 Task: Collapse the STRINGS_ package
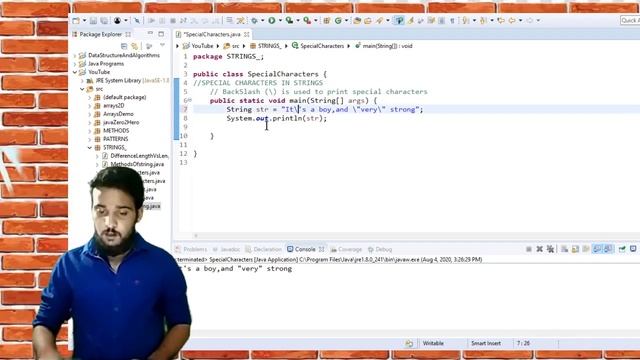pyautogui.click(x=90, y=147)
